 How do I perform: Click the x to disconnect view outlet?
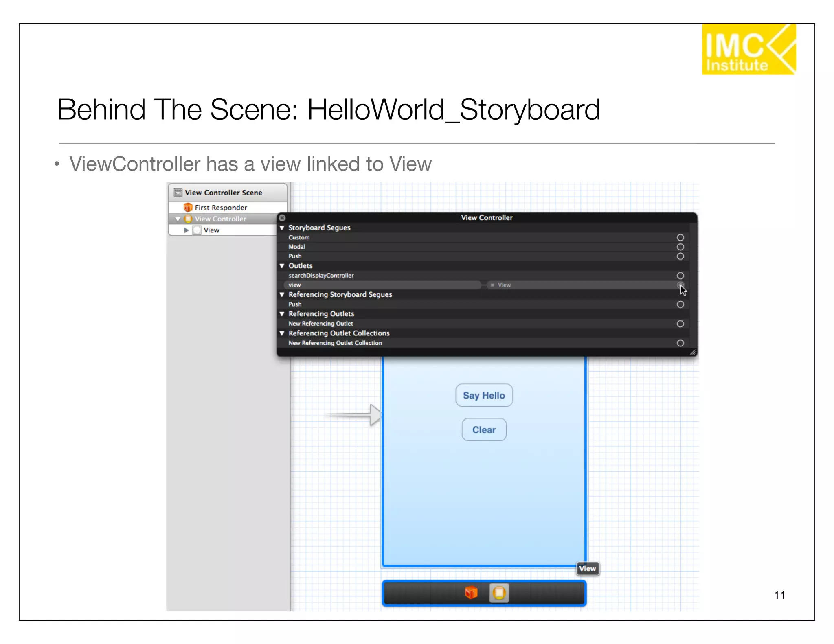tap(492, 285)
